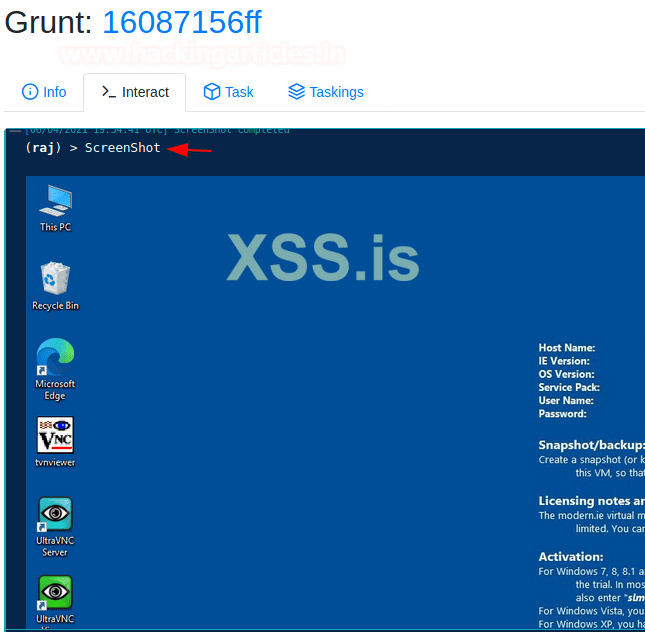Click the IE Version: label

(x=564, y=361)
